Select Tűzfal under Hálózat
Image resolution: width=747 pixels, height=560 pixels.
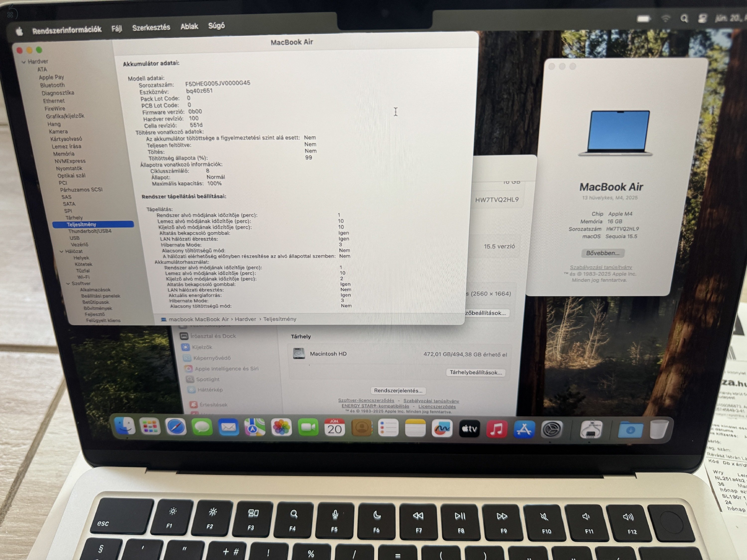point(83,271)
